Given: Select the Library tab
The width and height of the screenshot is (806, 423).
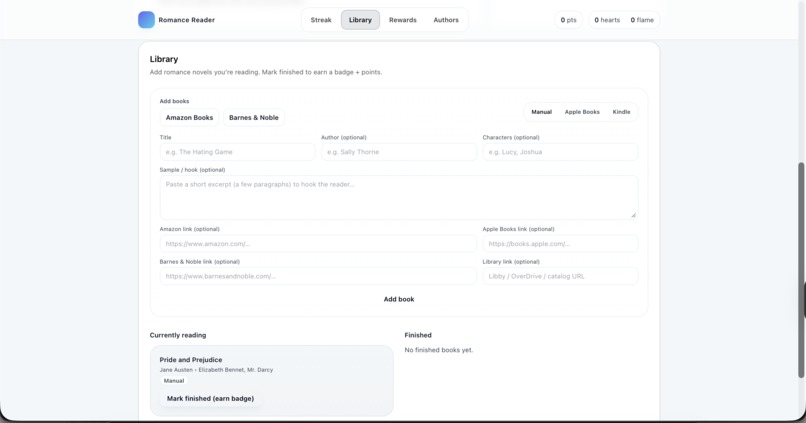Looking at the screenshot, I should pos(360,20).
